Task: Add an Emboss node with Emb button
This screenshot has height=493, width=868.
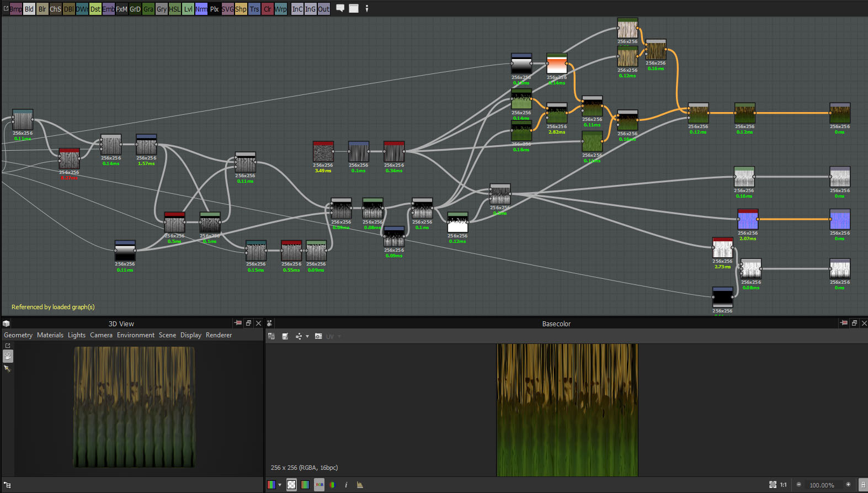Action: point(109,9)
